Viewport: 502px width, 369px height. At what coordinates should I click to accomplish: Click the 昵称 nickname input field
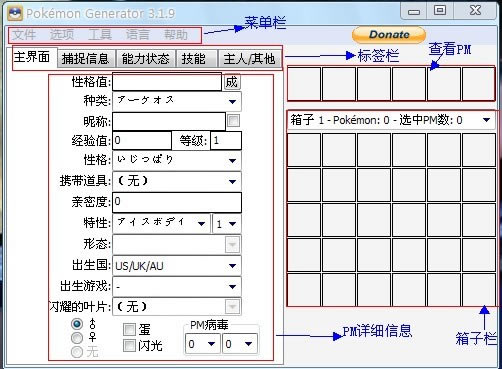point(169,121)
